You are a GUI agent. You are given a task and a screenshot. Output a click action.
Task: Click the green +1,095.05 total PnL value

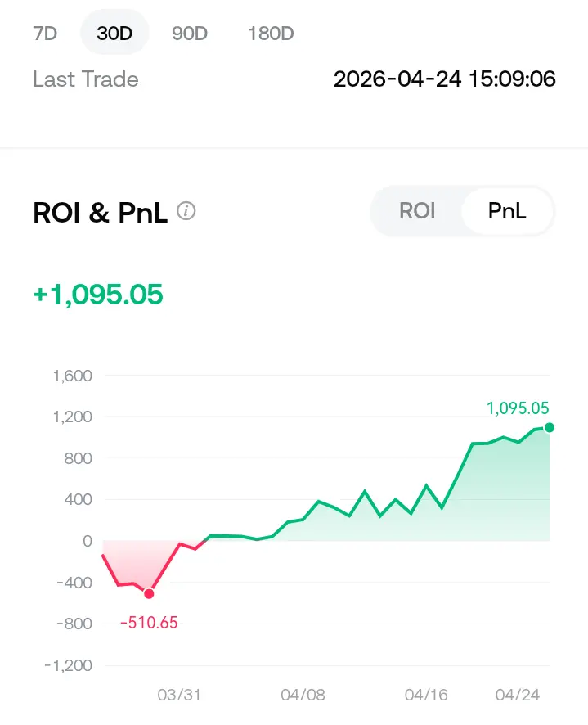[98, 294]
